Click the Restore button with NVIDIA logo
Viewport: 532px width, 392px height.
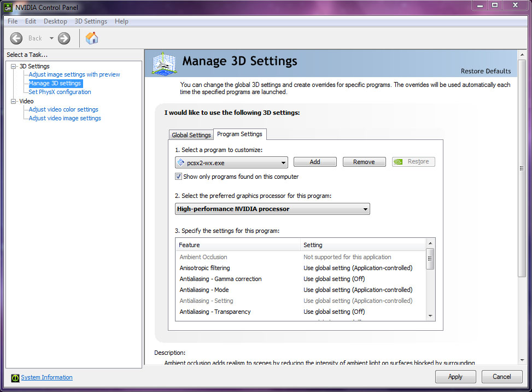tap(413, 161)
